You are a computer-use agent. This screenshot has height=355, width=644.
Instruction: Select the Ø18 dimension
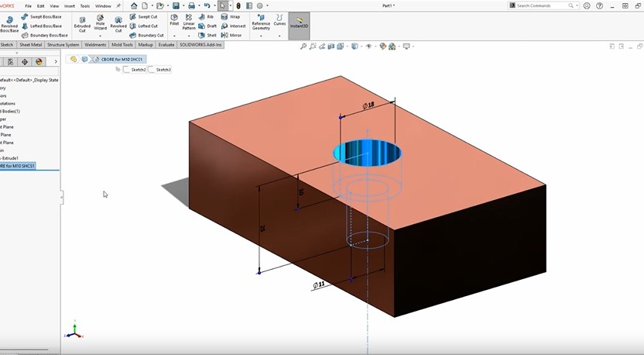click(x=368, y=105)
